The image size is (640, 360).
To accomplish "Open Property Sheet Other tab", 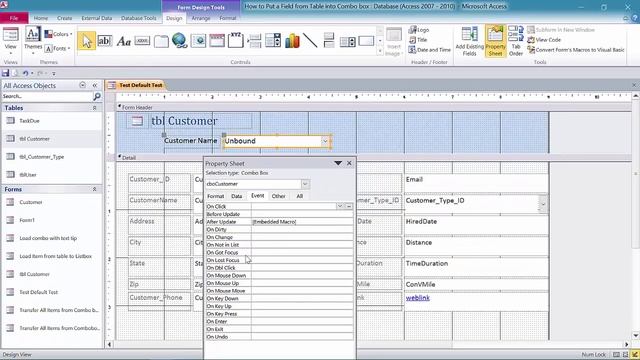I will tap(278, 196).
